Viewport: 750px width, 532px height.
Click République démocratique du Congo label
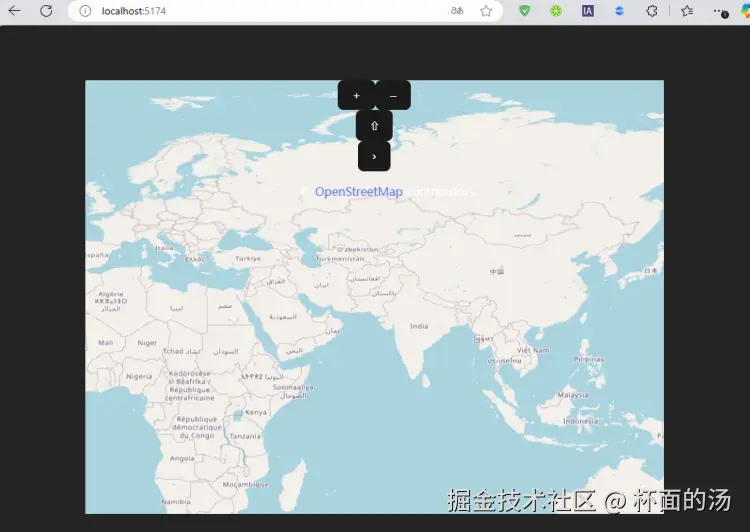197,427
